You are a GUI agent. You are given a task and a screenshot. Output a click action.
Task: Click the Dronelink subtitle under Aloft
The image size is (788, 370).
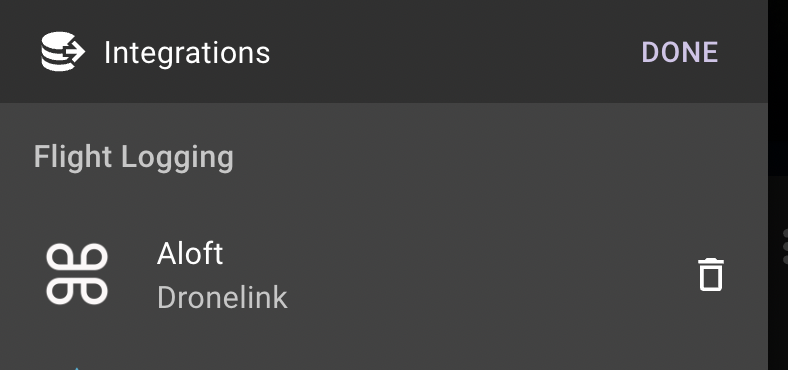pyautogui.click(x=222, y=298)
